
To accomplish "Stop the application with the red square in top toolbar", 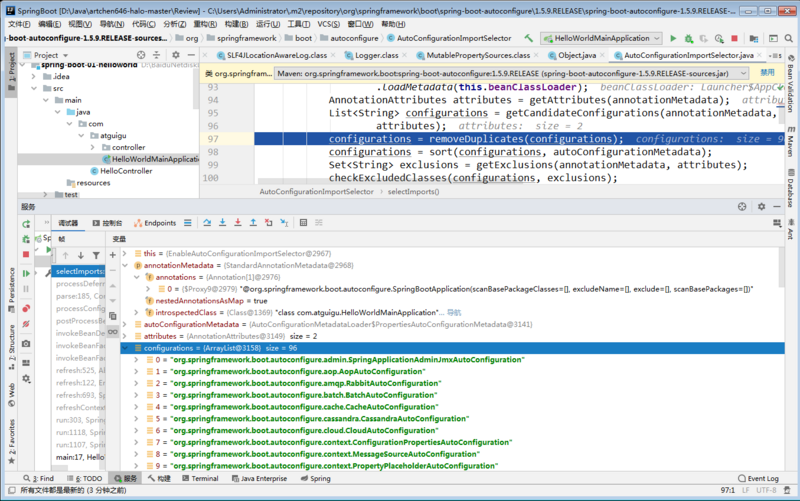I will coord(735,38).
